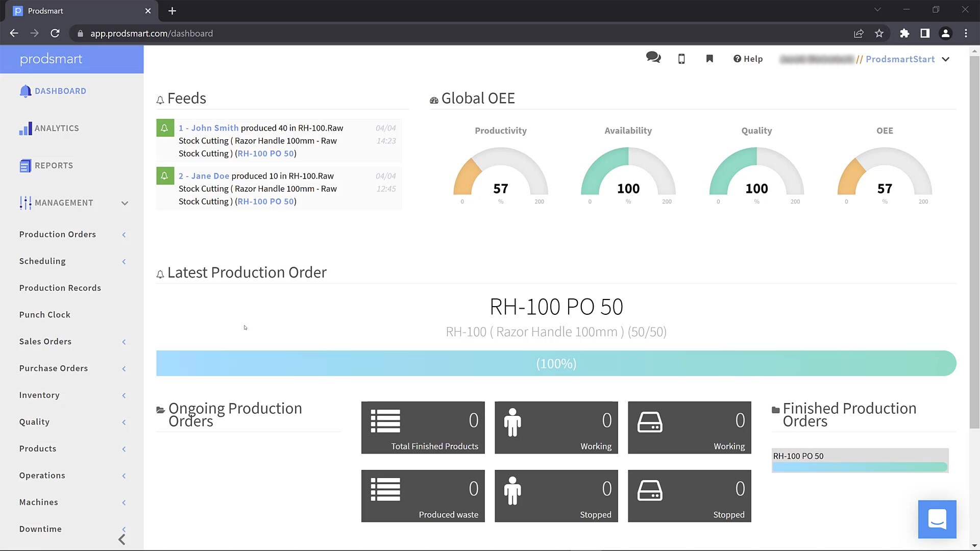
Task: Open the Analytics section
Action: coord(57,128)
